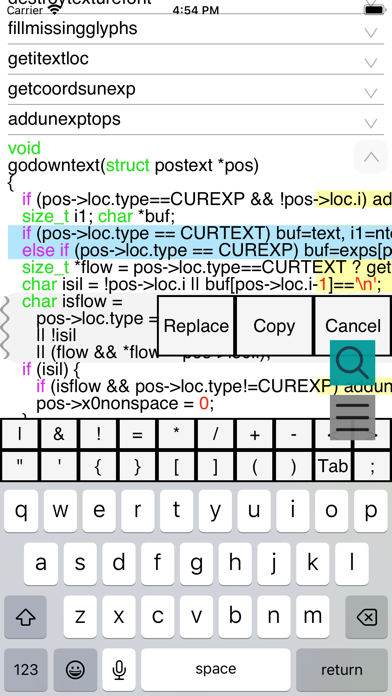
Task: Insert semicolon from shortcut row
Action: tap(372, 466)
